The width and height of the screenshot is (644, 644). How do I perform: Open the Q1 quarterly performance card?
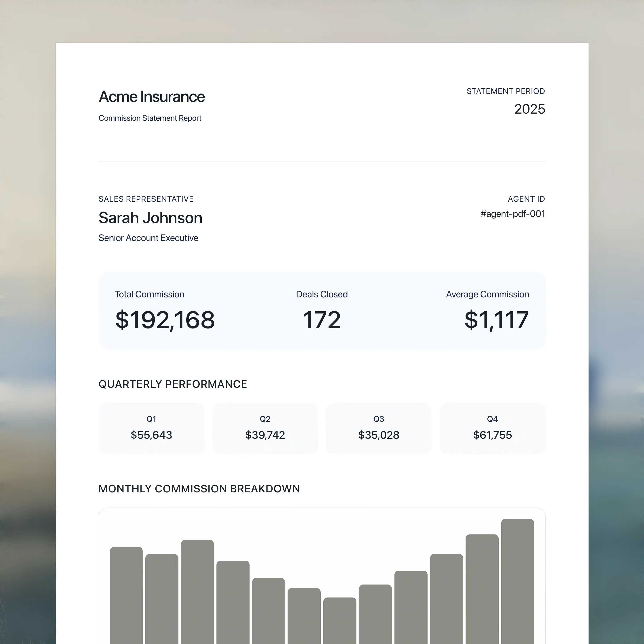pos(152,428)
